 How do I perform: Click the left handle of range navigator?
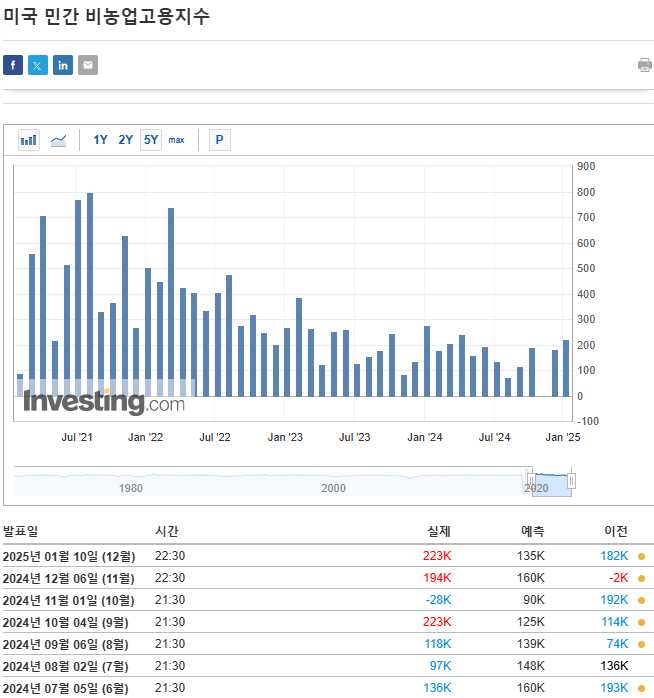pos(531,481)
